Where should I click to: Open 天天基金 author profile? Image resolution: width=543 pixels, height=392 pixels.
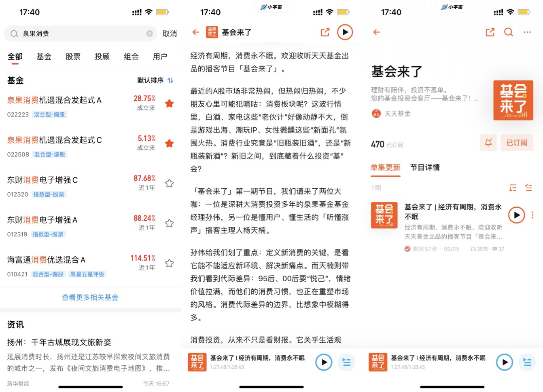[391, 114]
